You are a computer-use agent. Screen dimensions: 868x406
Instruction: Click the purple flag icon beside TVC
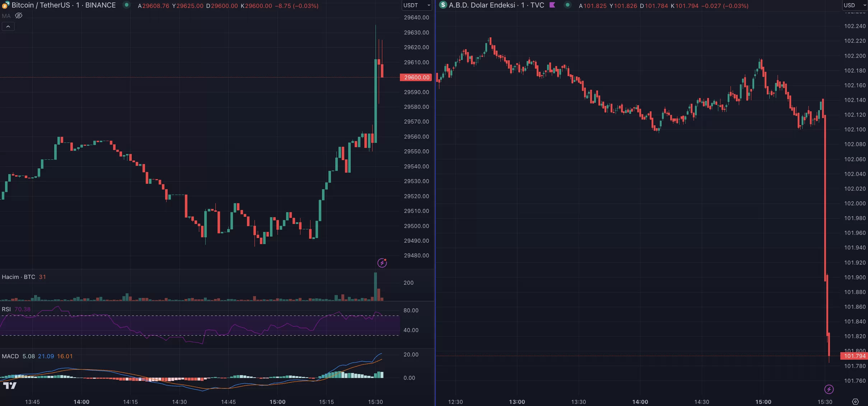[x=552, y=5]
